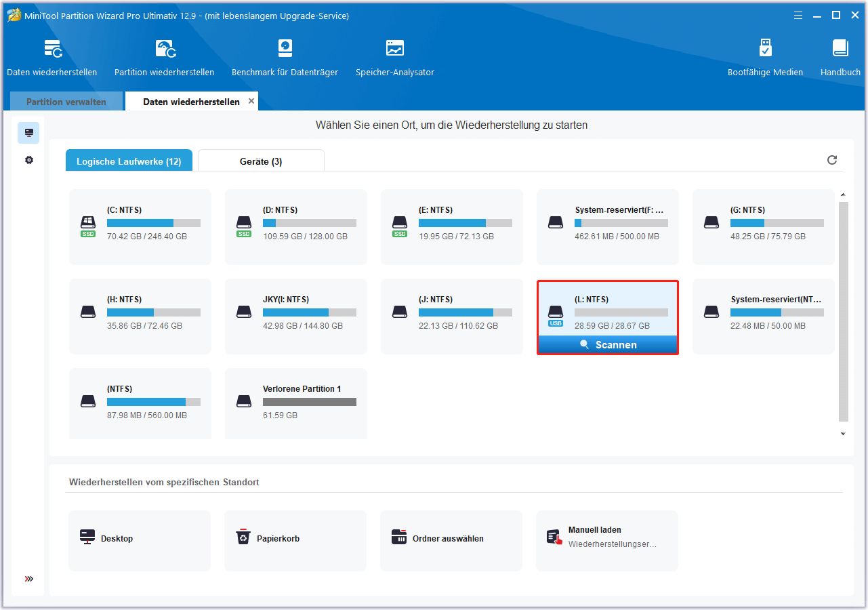Select the H: NTFS drive icon
This screenshot has width=868, height=610.
(x=88, y=312)
